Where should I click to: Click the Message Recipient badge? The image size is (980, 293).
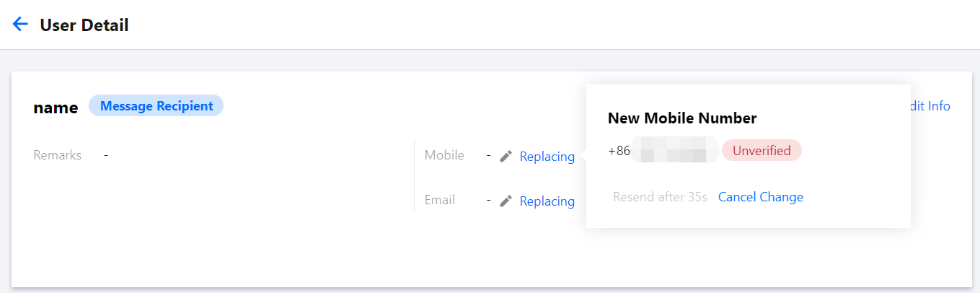click(x=156, y=106)
